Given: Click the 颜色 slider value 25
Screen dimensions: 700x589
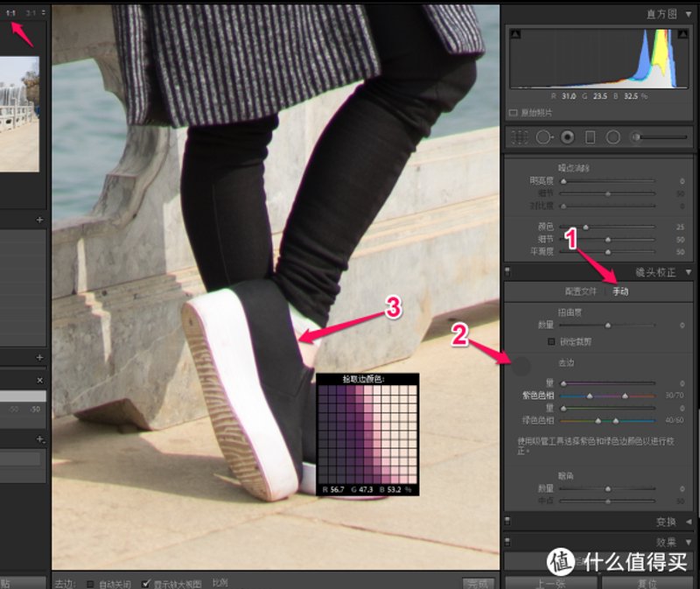Looking at the screenshot, I should [680, 227].
